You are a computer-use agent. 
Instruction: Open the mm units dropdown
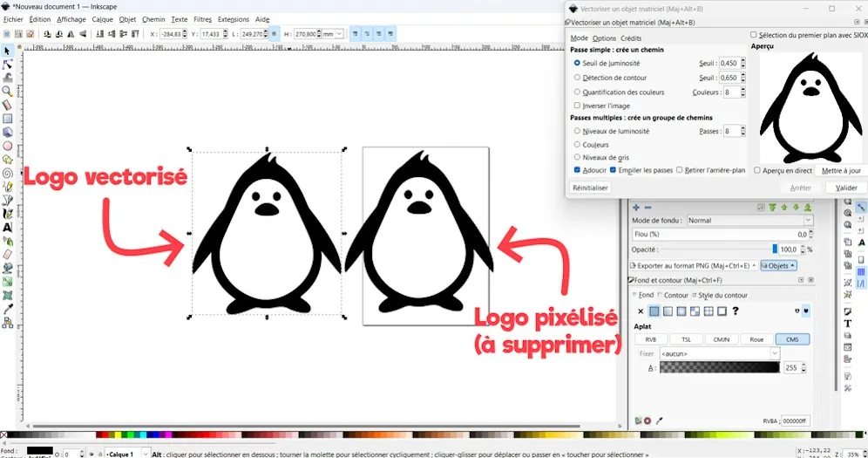coord(333,34)
